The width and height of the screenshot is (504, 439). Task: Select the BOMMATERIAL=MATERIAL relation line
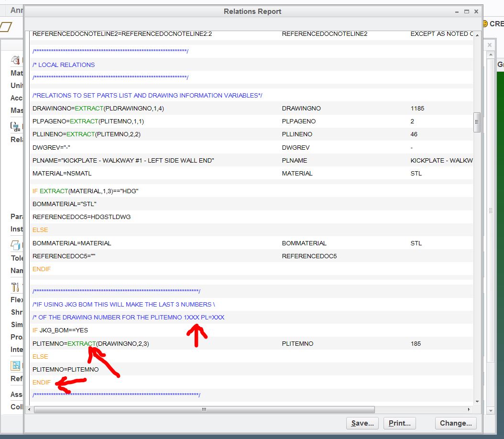coord(72,243)
